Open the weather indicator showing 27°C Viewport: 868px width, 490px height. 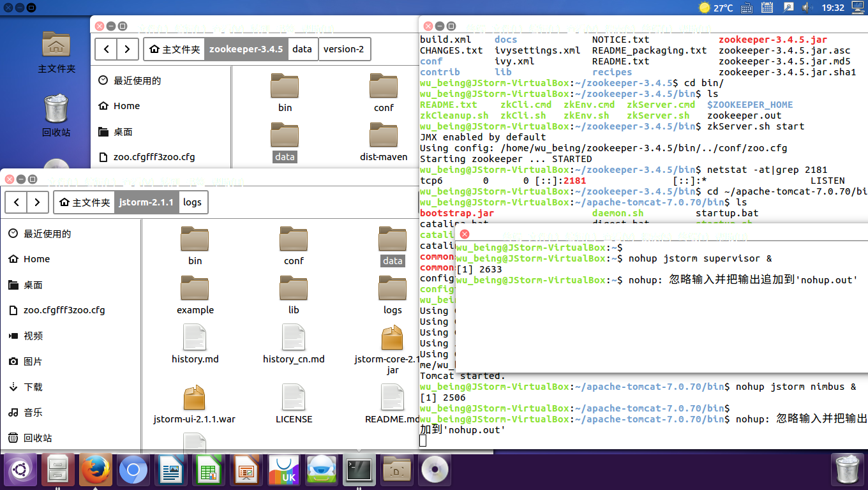tap(716, 8)
